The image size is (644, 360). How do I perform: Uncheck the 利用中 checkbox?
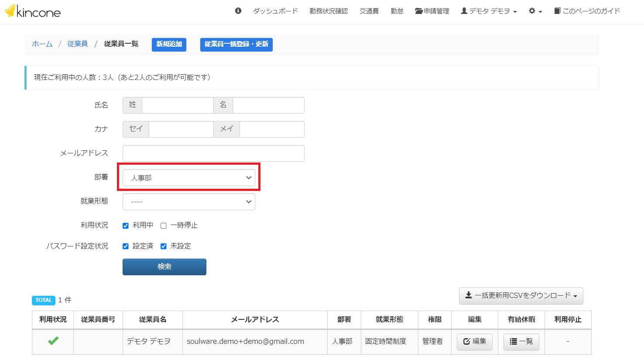tap(126, 225)
